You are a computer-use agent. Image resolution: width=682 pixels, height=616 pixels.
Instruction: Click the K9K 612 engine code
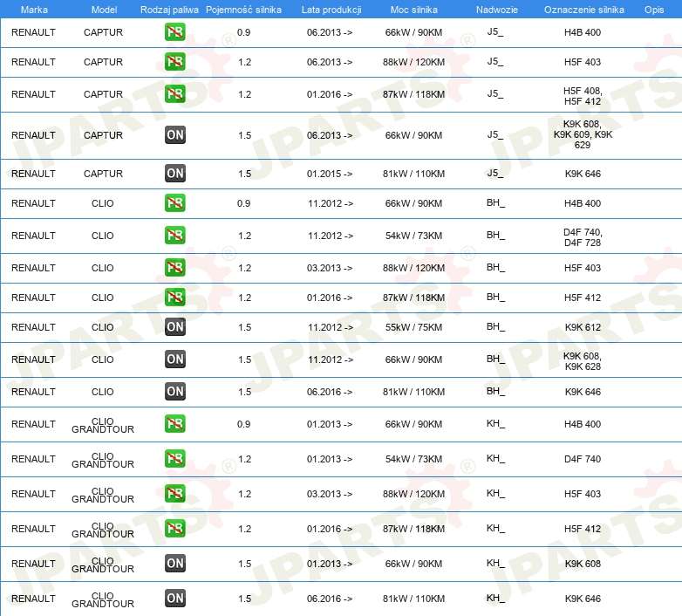pos(583,327)
